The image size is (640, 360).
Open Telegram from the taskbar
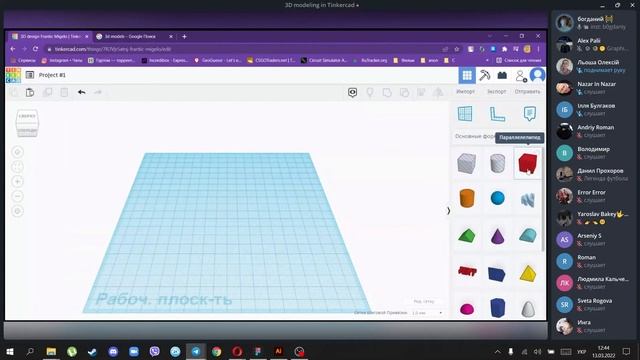click(x=196, y=351)
